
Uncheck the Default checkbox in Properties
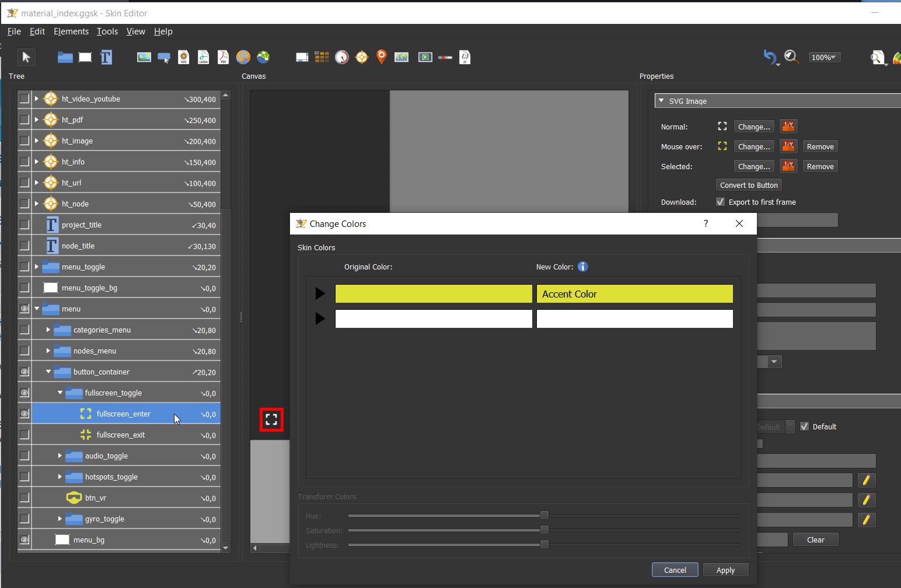[x=805, y=426]
